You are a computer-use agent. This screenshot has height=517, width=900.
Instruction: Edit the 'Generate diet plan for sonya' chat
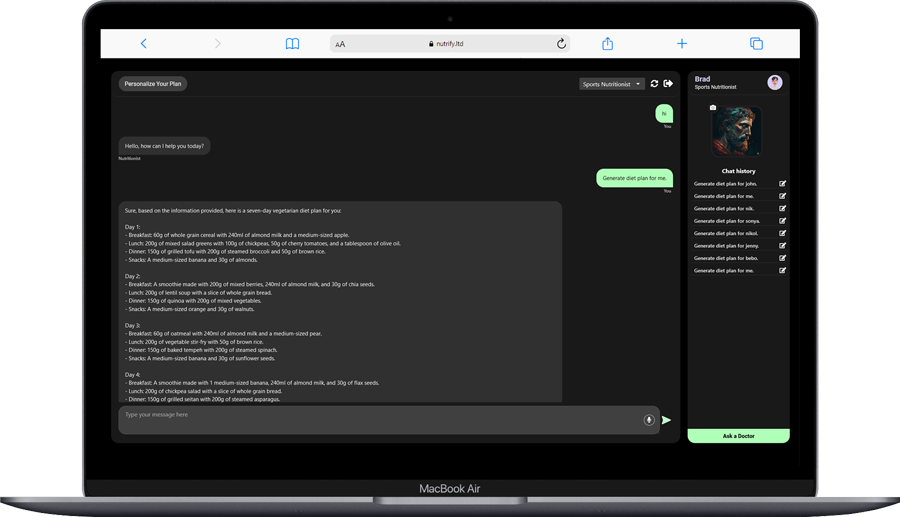click(x=782, y=221)
